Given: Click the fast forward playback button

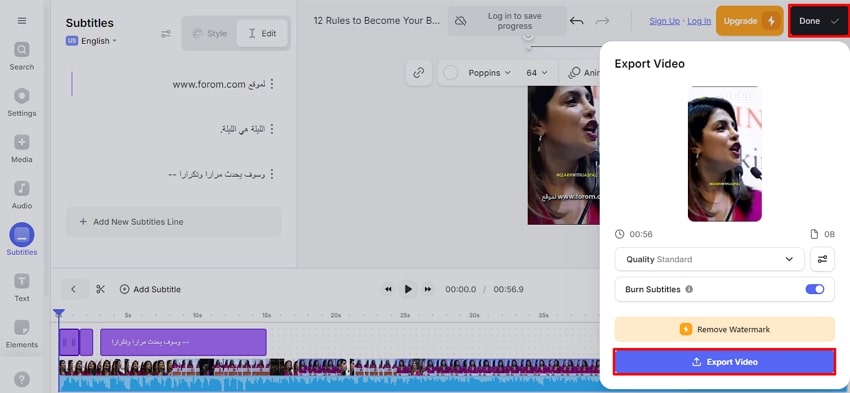Looking at the screenshot, I should pos(428,289).
